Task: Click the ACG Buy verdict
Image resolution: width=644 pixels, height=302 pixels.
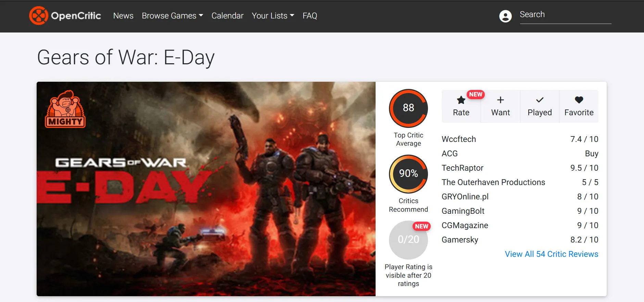Action: pos(592,154)
